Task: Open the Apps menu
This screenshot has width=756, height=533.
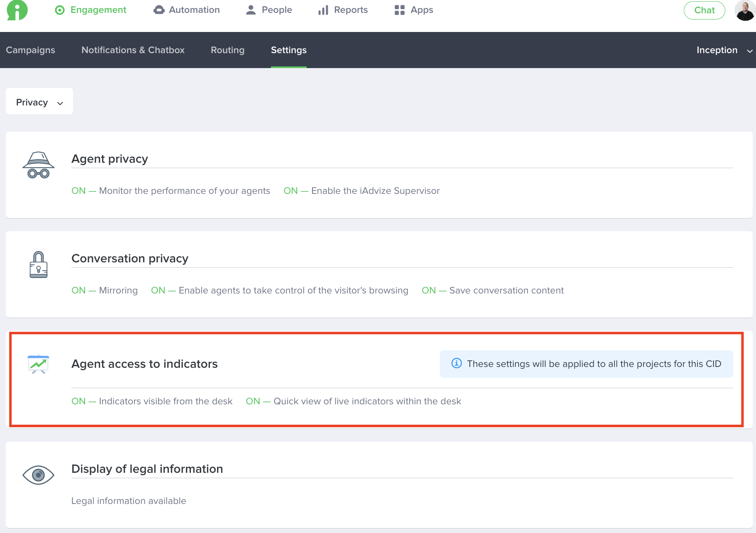Action: (414, 10)
